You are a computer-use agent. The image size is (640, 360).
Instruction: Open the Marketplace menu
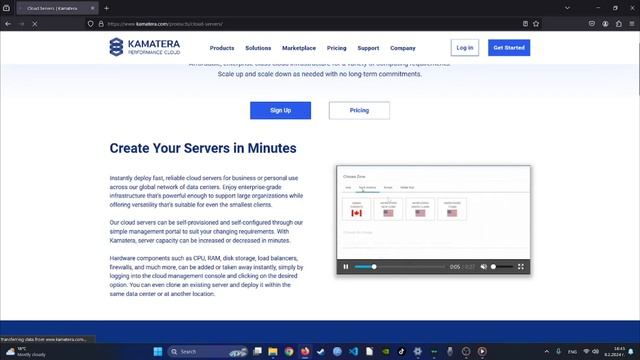coord(299,48)
